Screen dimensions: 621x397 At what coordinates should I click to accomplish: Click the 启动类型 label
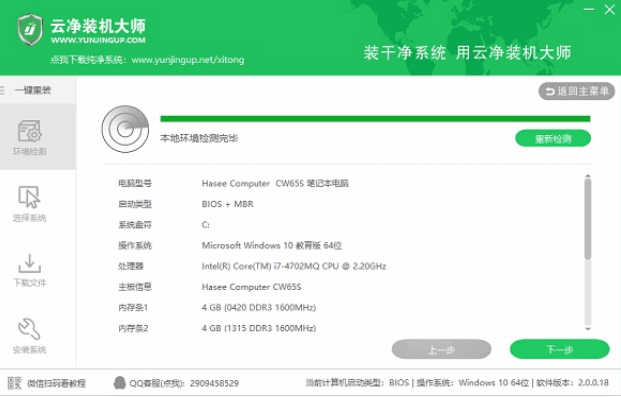point(135,204)
